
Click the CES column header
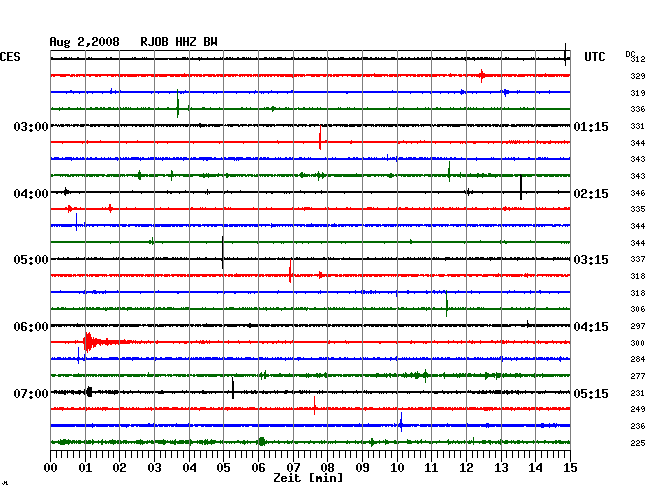click(10, 57)
